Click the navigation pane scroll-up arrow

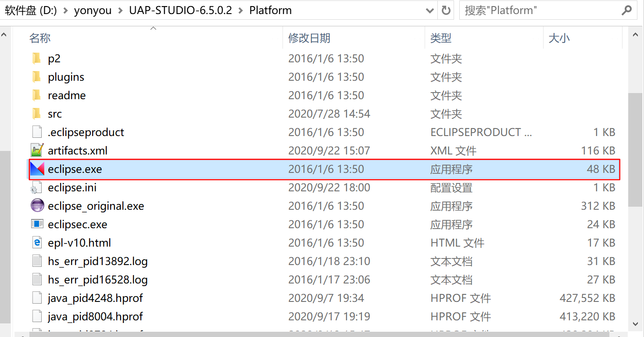coord(5,35)
